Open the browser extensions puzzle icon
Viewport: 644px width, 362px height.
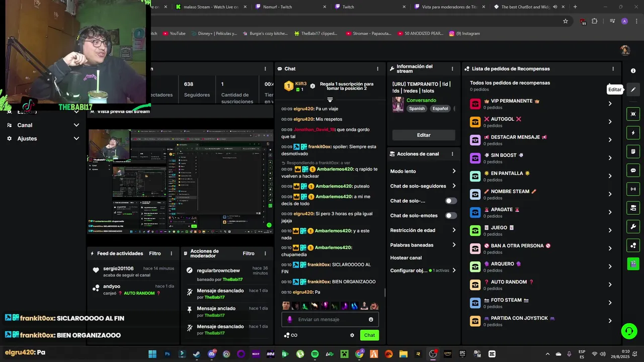point(595,21)
